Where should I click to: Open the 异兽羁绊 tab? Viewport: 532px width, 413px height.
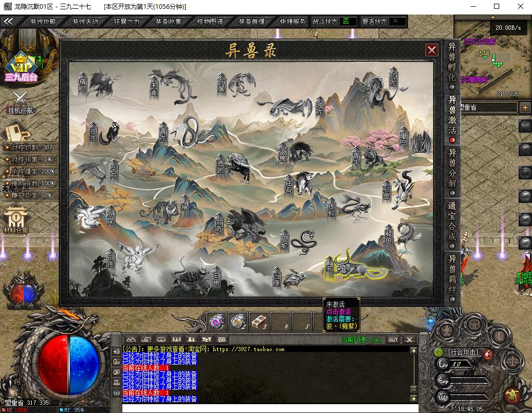(x=452, y=278)
